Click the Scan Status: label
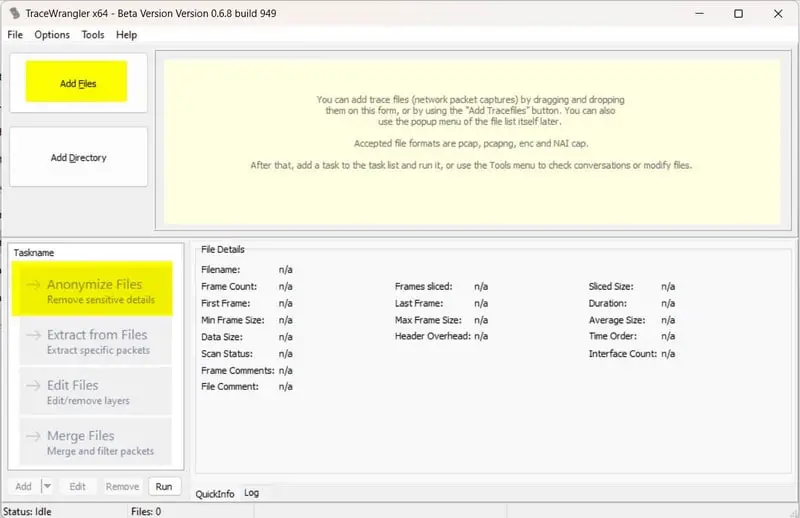 coord(227,354)
